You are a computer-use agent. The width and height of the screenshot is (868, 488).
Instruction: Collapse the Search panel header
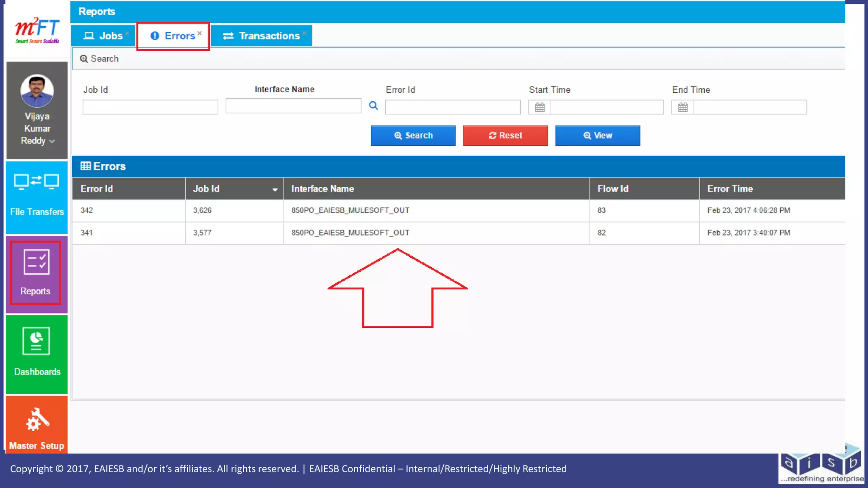point(100,58)
